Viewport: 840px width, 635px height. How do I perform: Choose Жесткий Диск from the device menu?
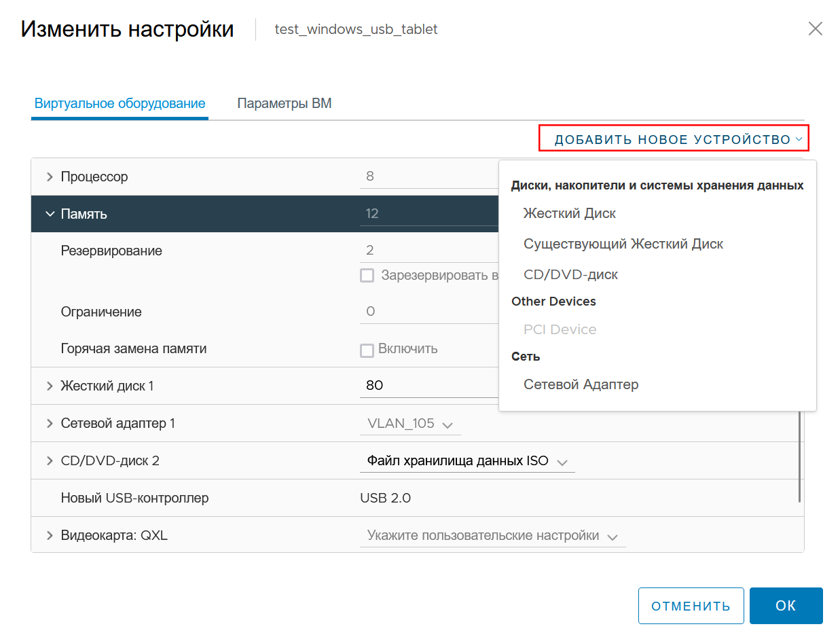pyautogui.click(x=570, y=213)
